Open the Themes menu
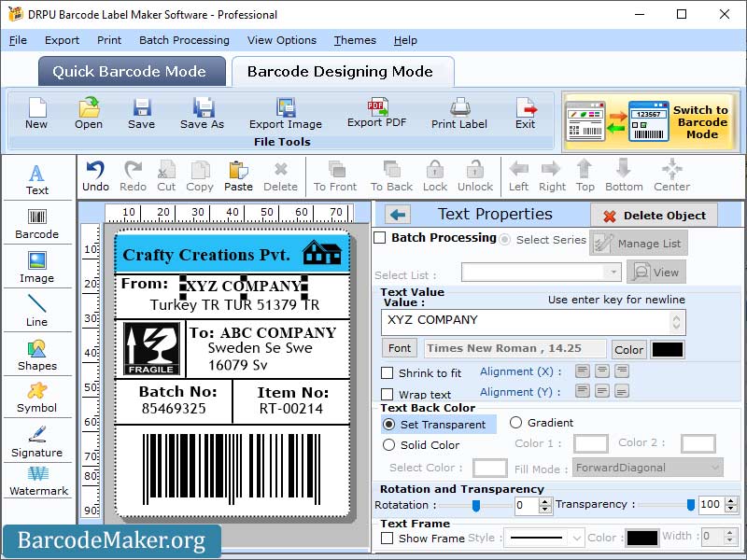 (x=354, y=40)
